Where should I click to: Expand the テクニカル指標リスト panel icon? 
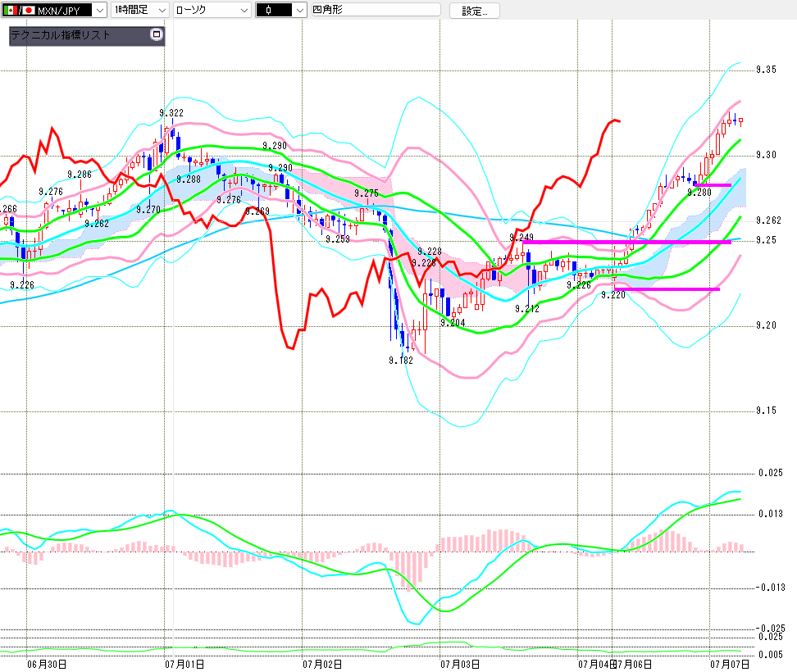[156, 34]
